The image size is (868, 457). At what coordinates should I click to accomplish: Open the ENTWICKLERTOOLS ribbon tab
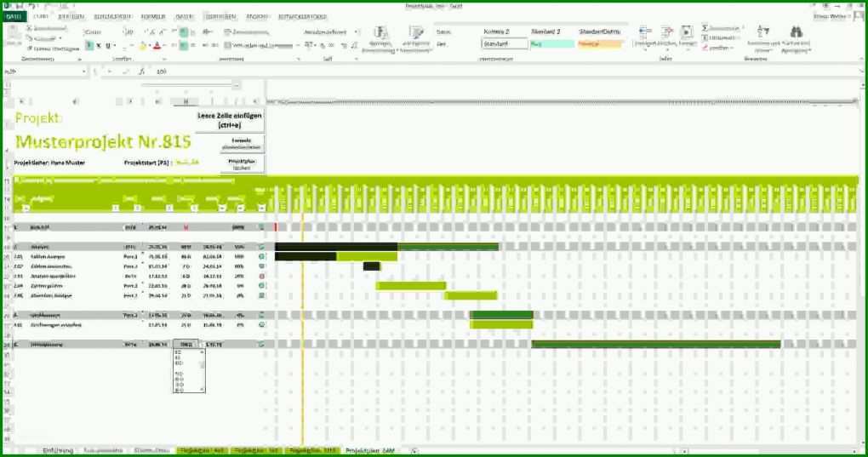point(302,17)
